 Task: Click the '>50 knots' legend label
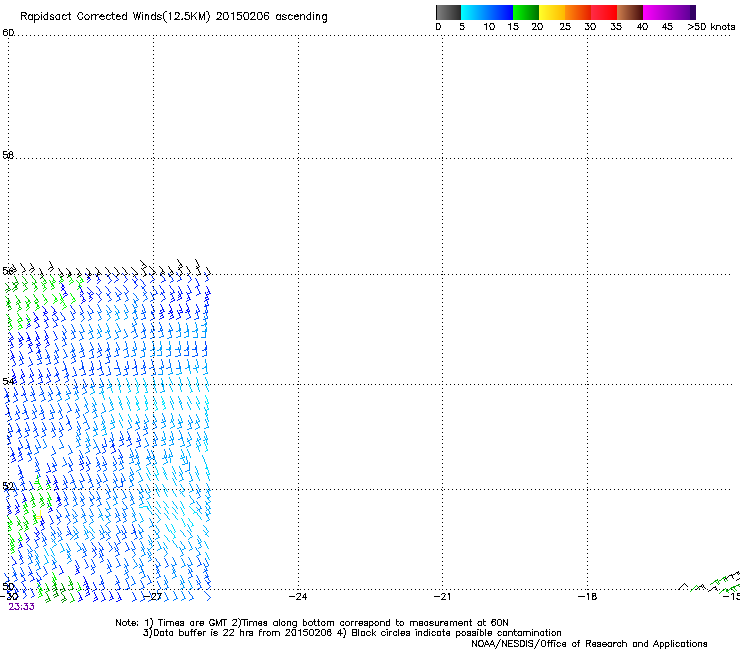pyautogui.click(x=711, y=27)
